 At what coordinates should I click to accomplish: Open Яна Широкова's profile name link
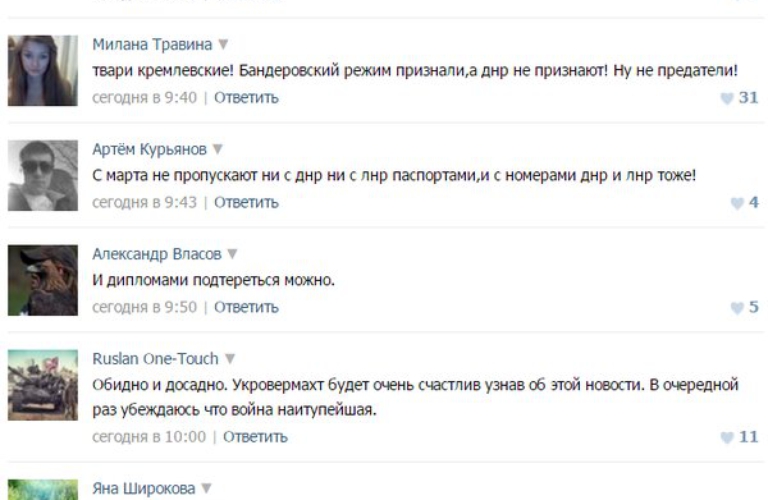(145, 489)
